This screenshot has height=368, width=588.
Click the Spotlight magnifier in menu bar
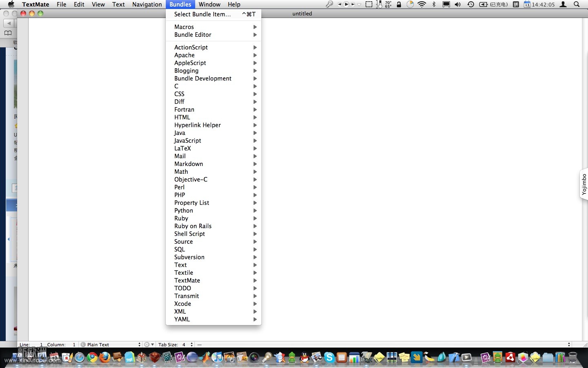[x=577, y=4]
